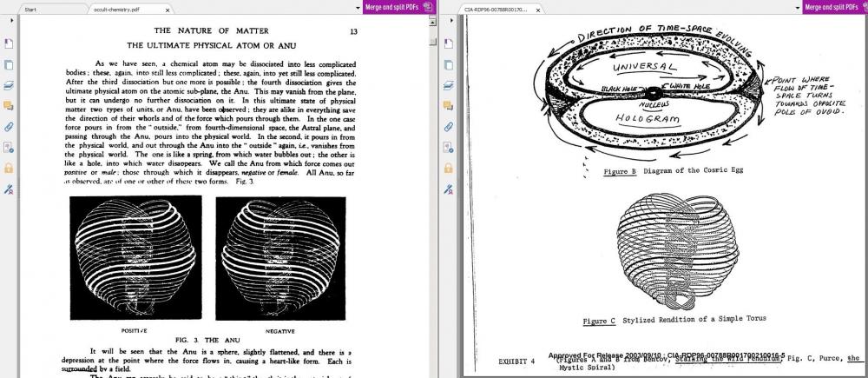Click Merge and split PDFs above occult-chemistry document
Viewport: 868px width, 378px height.
[398, 7]
